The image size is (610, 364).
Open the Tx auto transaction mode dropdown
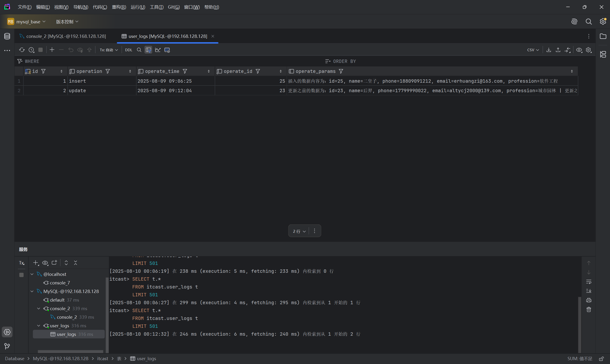tap(109, 50)
